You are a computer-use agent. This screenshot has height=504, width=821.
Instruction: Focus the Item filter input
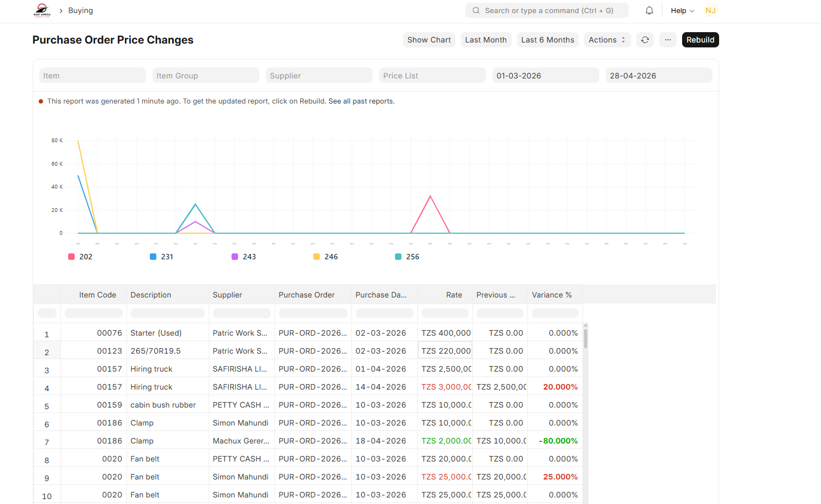93,75
